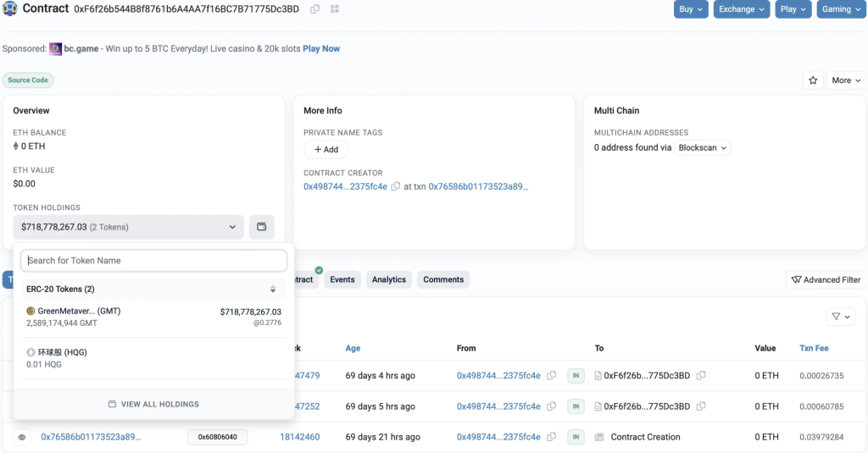This screenshot has width=868, height=453.
Task: Open From address in the 47479 row
Action: 498,376
